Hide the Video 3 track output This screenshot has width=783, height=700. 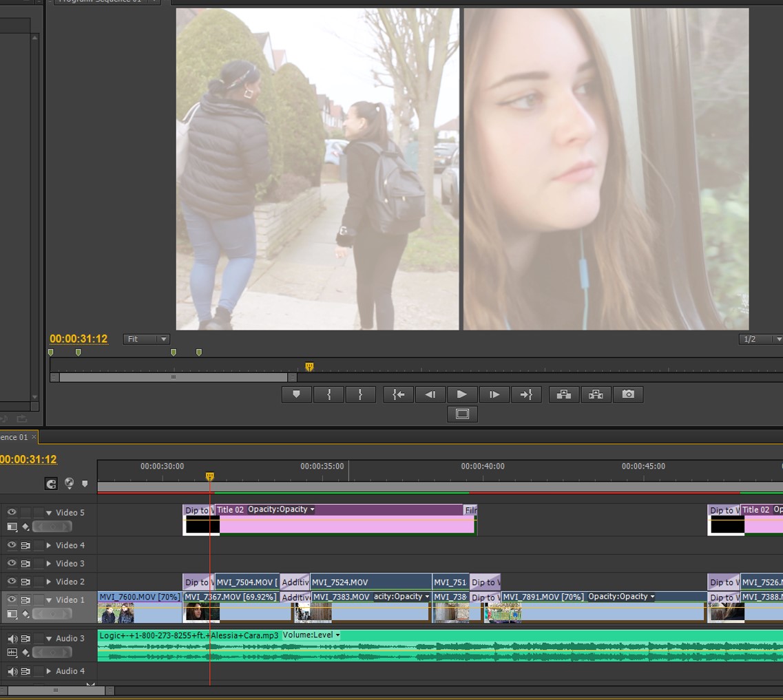point(12,563)
